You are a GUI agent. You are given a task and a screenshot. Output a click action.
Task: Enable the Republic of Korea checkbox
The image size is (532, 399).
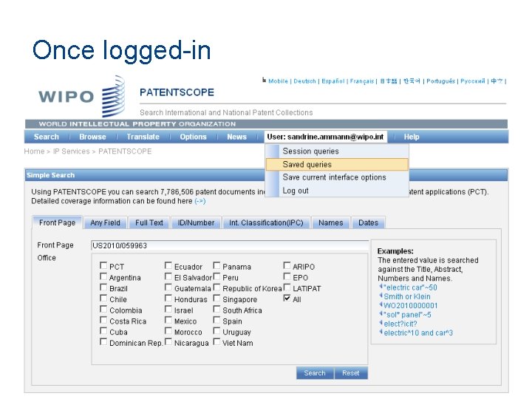(x=216, y=287)
